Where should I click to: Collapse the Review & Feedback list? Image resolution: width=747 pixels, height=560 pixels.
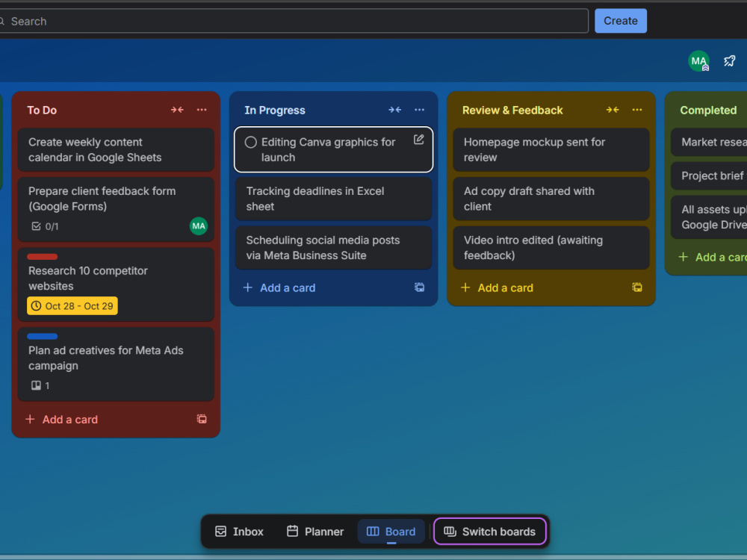(613, 110)
